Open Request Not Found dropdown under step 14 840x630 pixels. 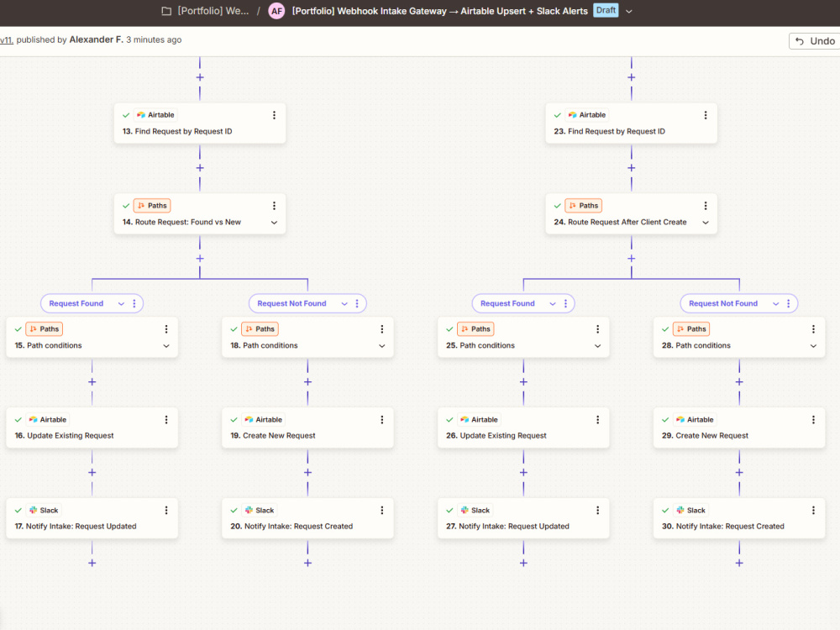344,304
